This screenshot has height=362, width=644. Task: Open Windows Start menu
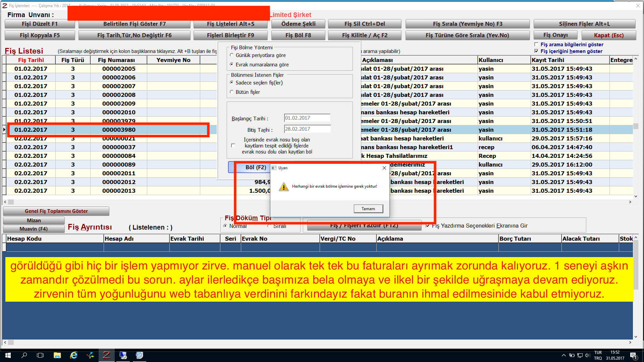point(8,355)
